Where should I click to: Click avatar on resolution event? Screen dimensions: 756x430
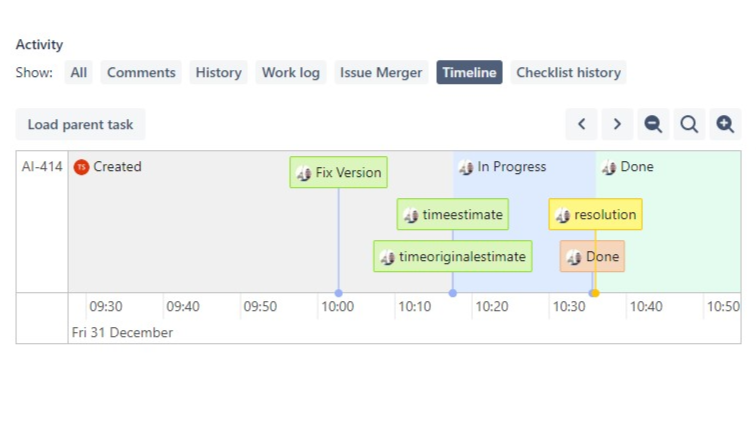coord(563,215)
